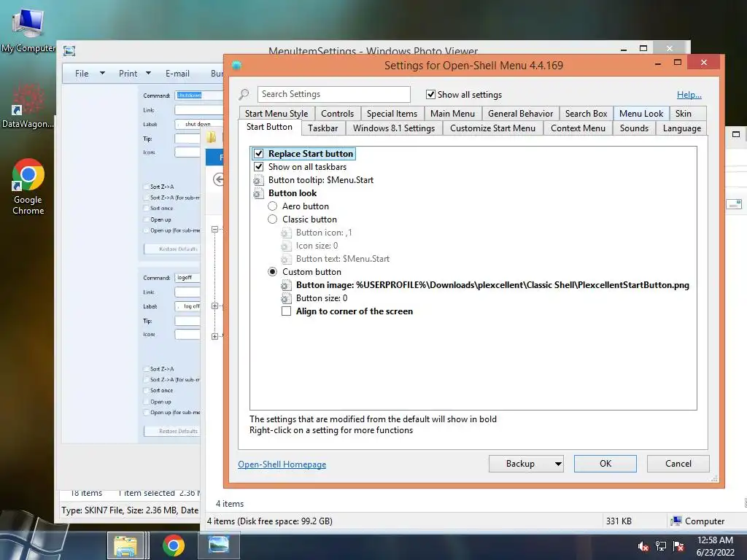The width and height of the screenshot is (747, 560).
Task: Toggle Replace Start button checkbox
Action: click(259, 154)
